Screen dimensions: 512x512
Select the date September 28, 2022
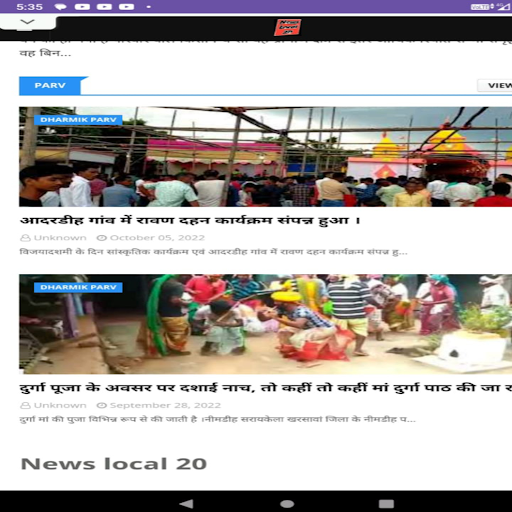(165, 405)
